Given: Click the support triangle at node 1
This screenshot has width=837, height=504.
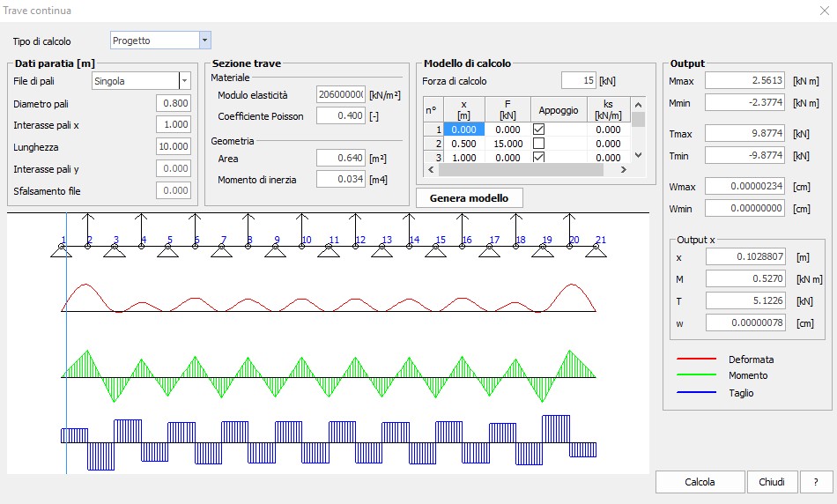Looking at the screenshot, I should click(61, 251).
